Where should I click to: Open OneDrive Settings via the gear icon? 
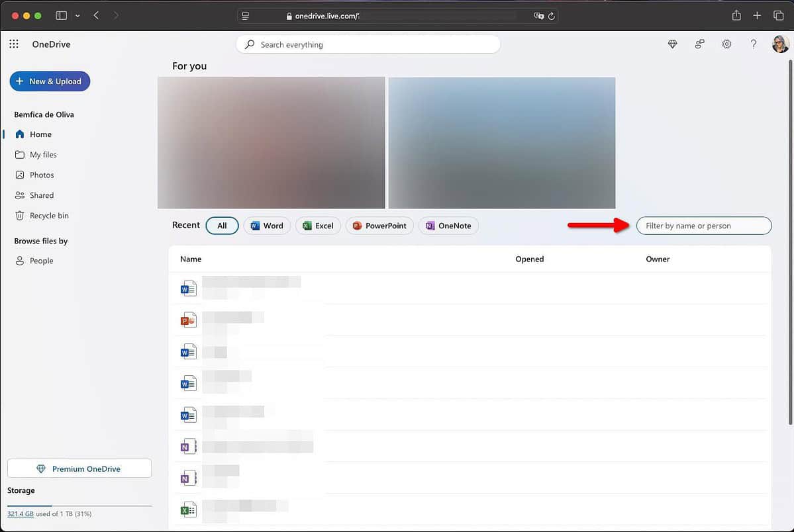coord(726,44)
